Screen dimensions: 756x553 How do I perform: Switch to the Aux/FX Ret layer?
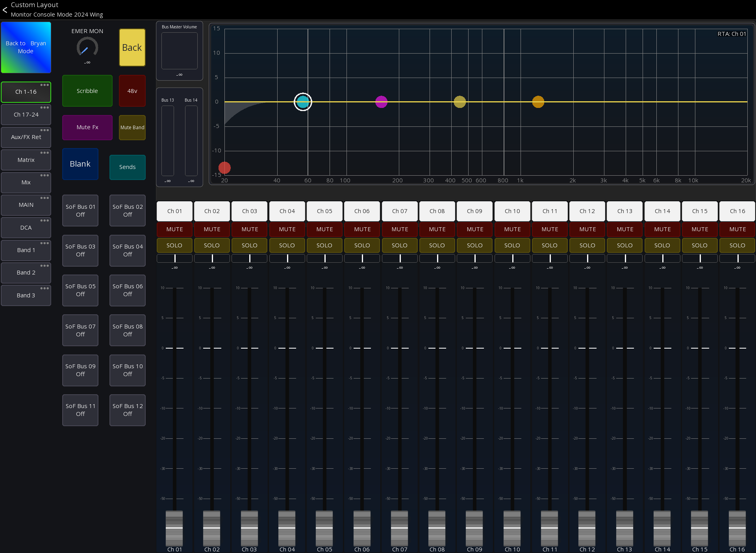(26, 137)
